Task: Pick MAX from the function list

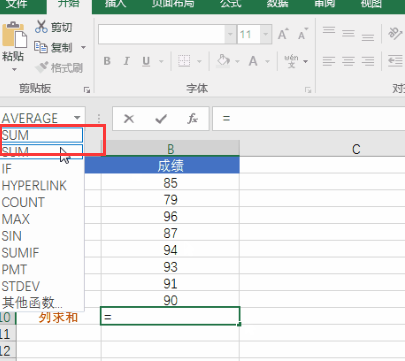Action: [42, 219]
